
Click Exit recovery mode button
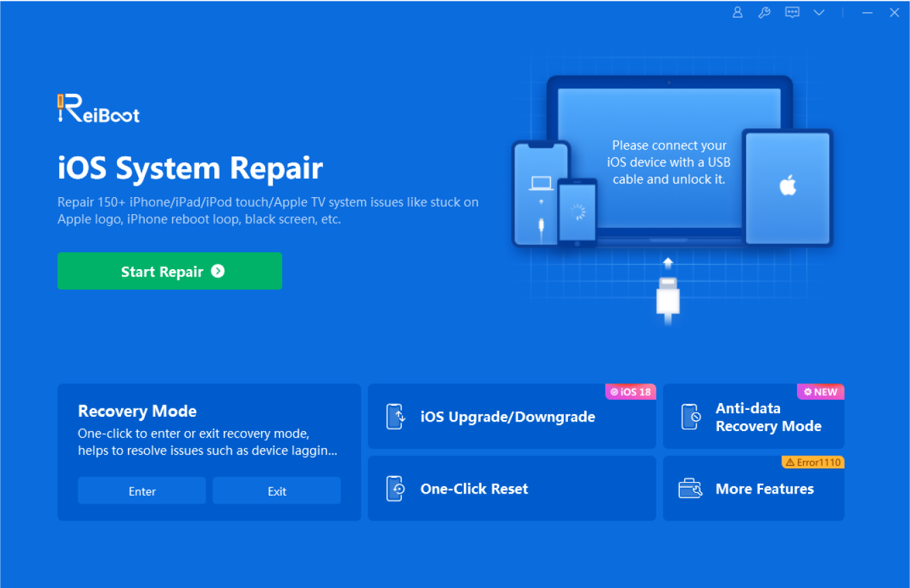pyautogui.click(x=277, y=491)
